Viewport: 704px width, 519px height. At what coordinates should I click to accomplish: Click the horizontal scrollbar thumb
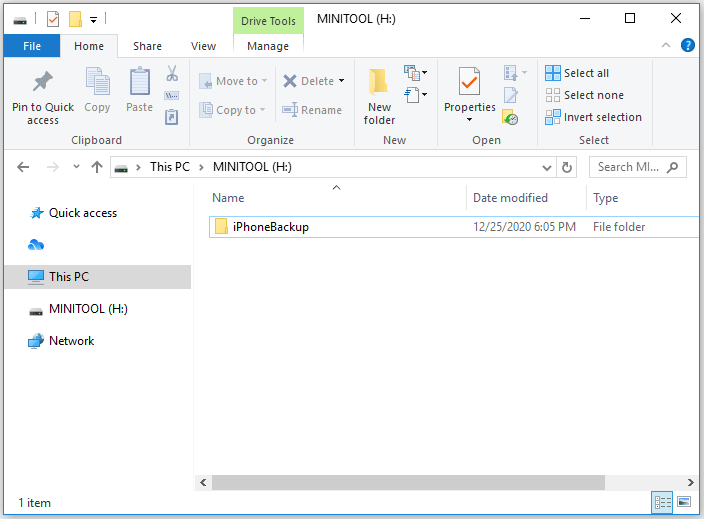408,483
